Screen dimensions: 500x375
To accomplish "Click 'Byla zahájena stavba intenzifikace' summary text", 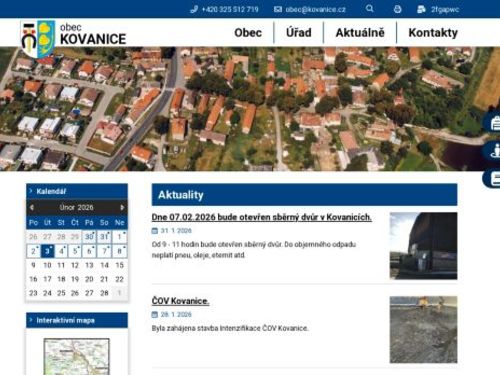I will point(230,328).
